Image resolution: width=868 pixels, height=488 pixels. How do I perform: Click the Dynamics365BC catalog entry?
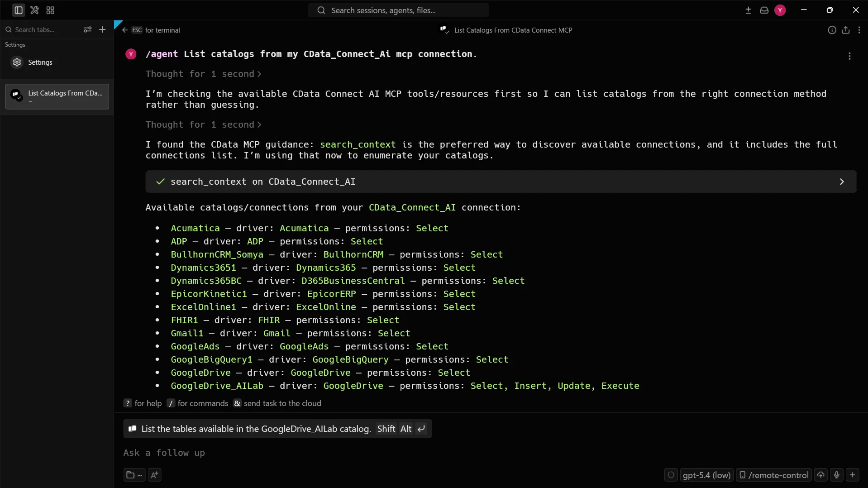point(206,281)
